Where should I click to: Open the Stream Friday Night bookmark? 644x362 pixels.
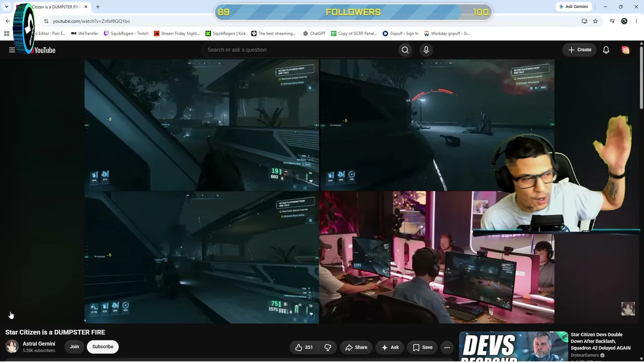click(x=177, y=34)
